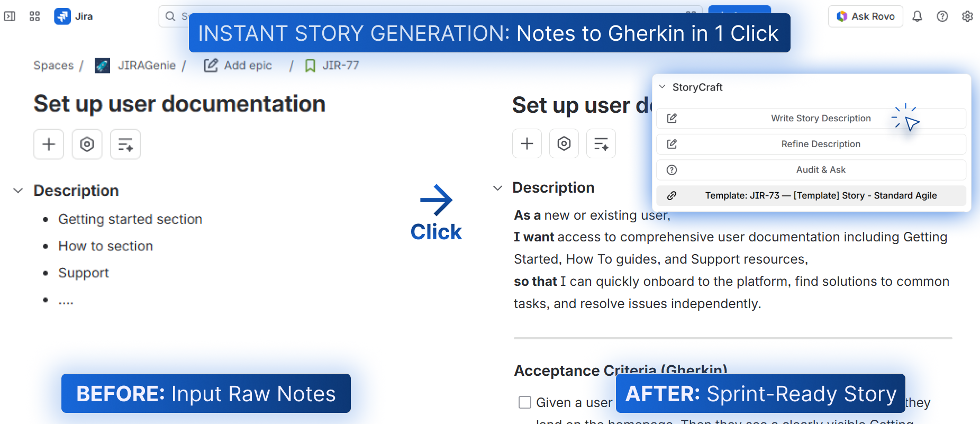Click the Add epic pencil icon
This screenshot has height=424, width=980.
[x=211, y=65]
